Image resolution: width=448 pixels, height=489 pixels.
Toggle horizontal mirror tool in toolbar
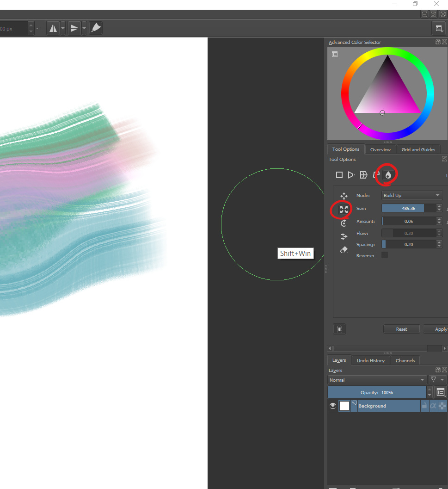[53, 29]
